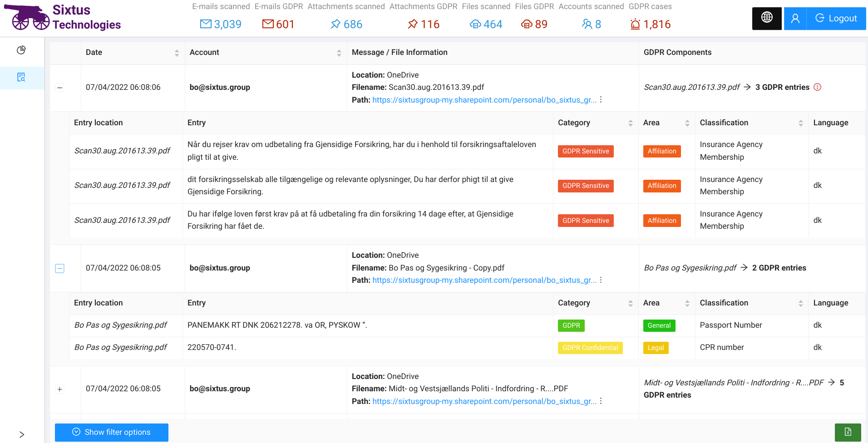The image size is (868, 443).
Task: Click the Logout button
Action: 836,19
